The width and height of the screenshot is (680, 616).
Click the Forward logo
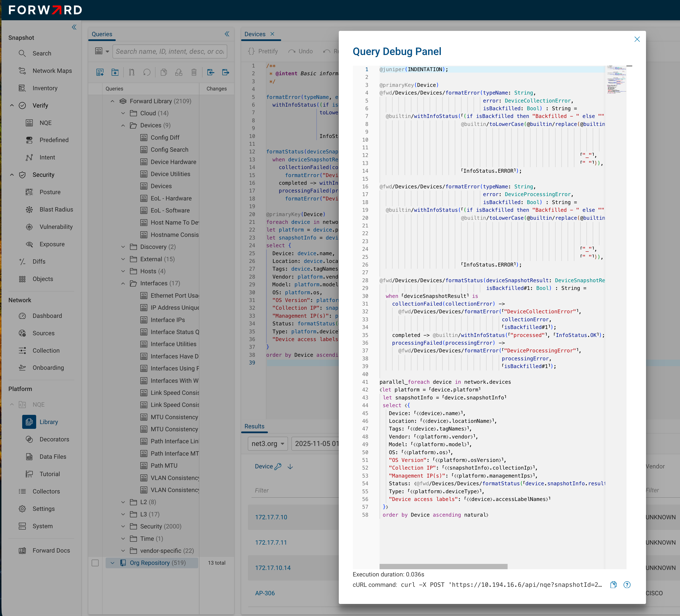tap(45, 10)
